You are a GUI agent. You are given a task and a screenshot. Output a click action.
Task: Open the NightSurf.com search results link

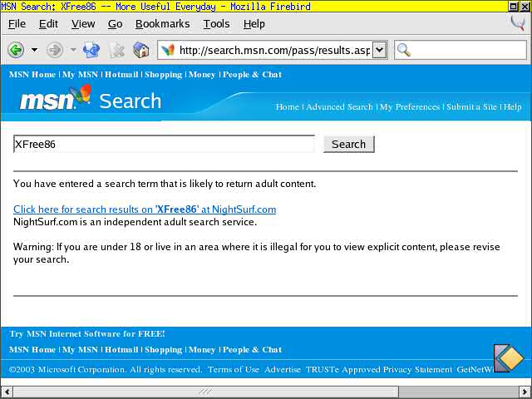pyautogui.click(x=145, y=209)
